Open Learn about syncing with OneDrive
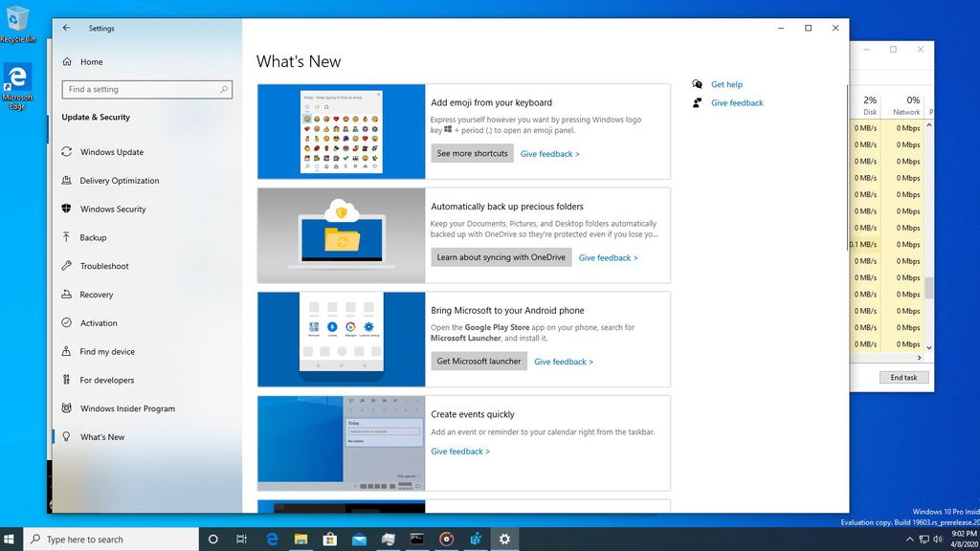 (x=501, y=257)
